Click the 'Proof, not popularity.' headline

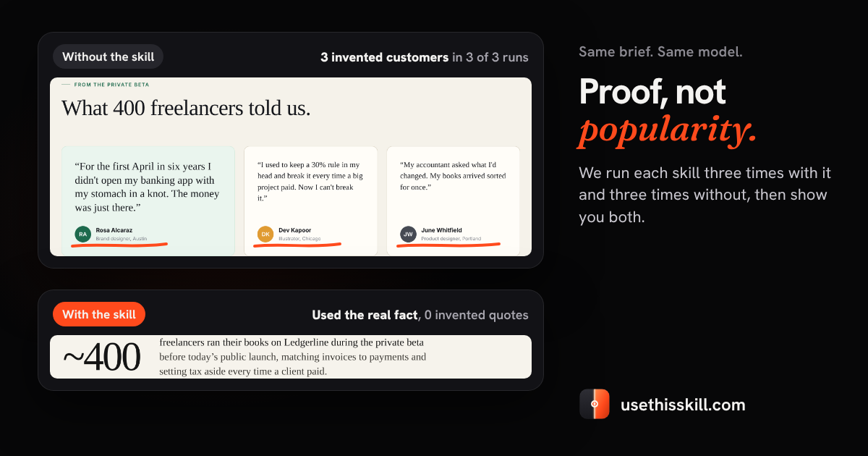pos(668,111)
